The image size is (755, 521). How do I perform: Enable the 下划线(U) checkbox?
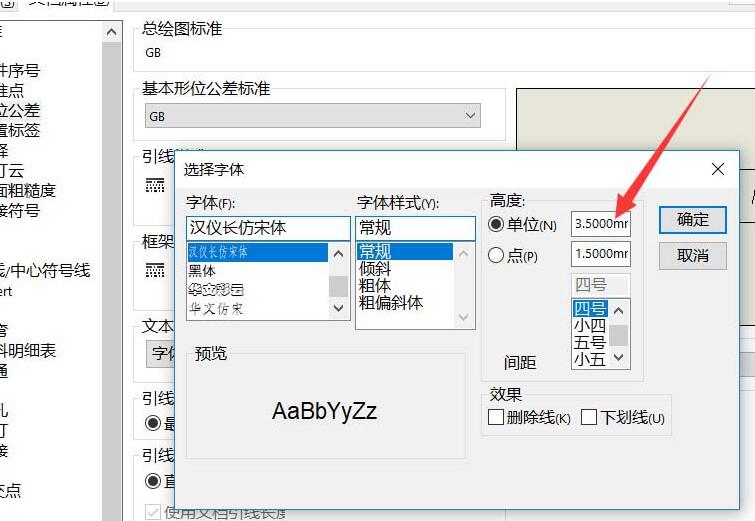click(x=588, y=417)
